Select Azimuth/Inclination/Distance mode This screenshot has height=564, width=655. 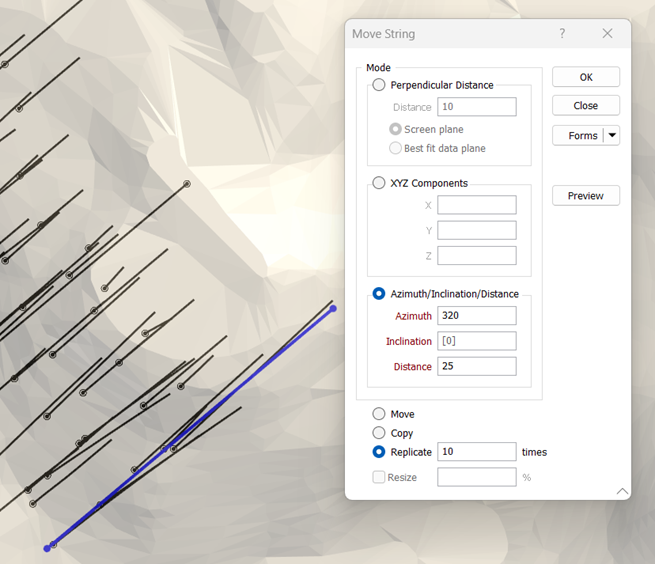pos(379,294)
